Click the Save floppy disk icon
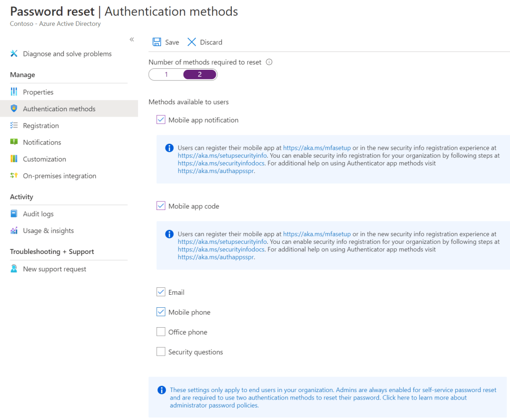This screenshot has height=420, width=510. click(157, 42)
